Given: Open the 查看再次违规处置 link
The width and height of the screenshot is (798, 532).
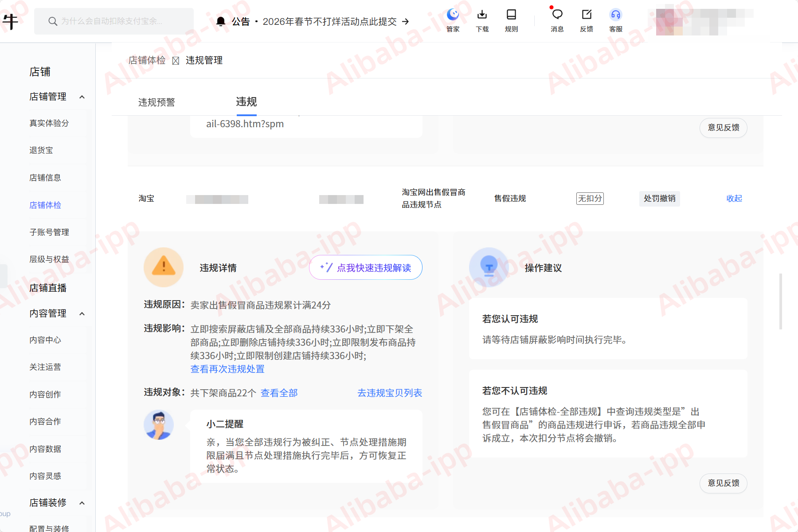Looking at the screenshot, I should (x=227, y=369).
